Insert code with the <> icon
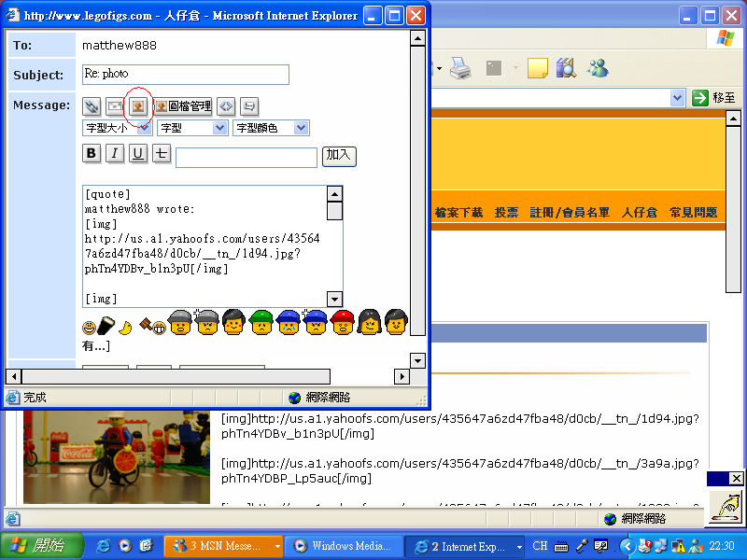747x560 pixels. point(224,106)
